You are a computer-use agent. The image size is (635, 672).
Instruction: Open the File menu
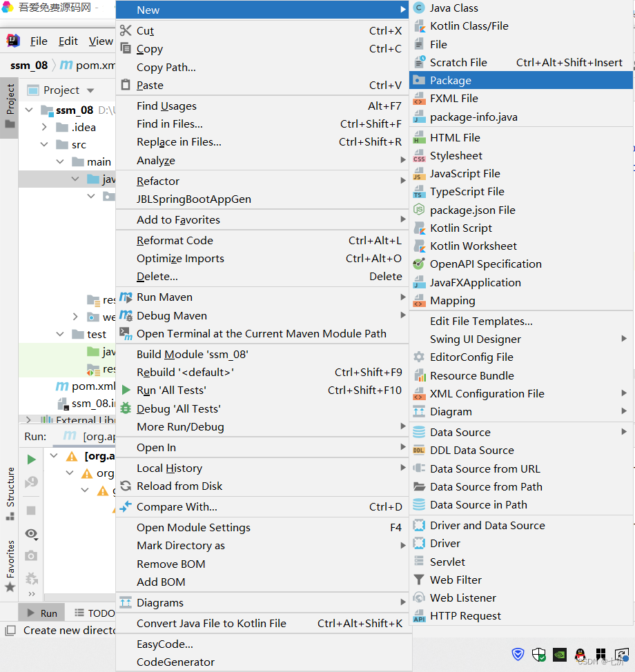(38, 41)
